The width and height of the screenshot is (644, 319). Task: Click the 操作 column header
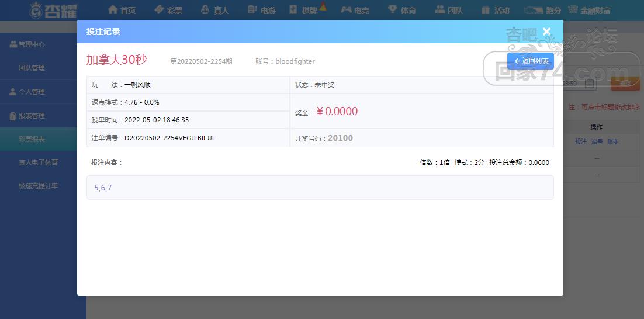(x=596, y=127)
